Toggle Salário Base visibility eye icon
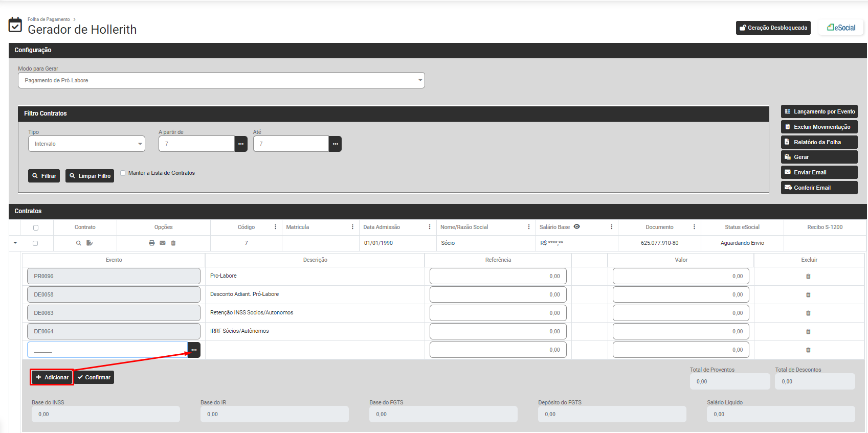This screenshot has height=433, width=868. pos(576,226)
